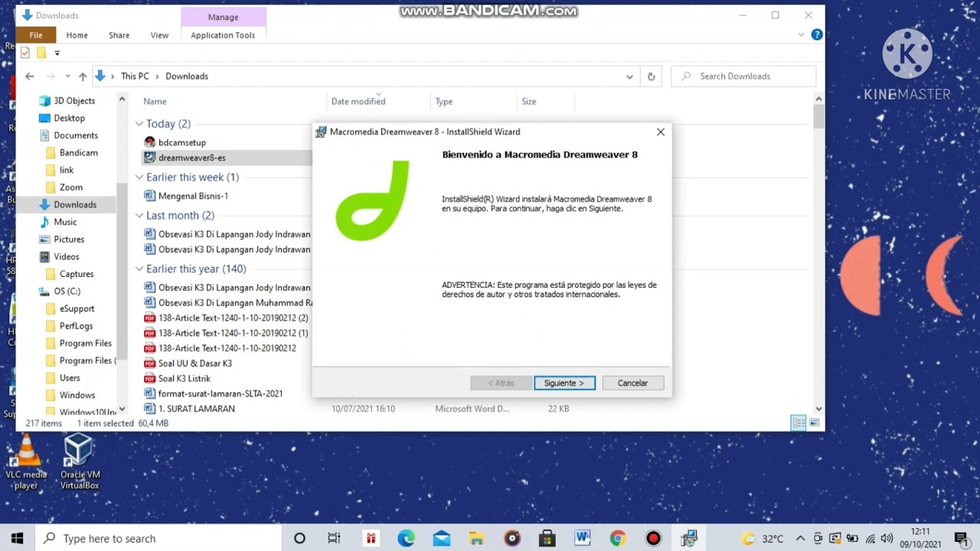Open the Share ribbon tab
The width and height of the screenshot is (980, 551).
pos(119,35)
